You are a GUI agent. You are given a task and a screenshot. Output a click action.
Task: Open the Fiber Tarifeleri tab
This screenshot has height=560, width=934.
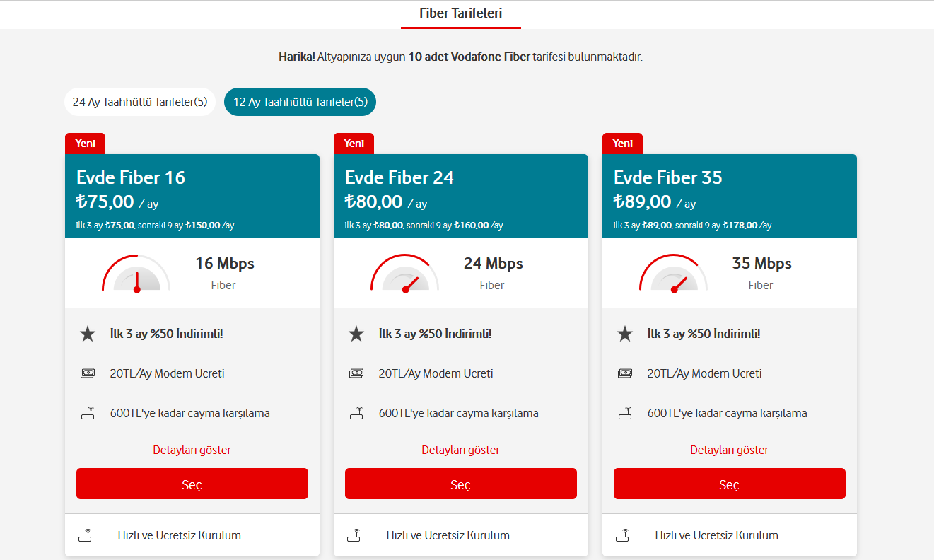460,13
